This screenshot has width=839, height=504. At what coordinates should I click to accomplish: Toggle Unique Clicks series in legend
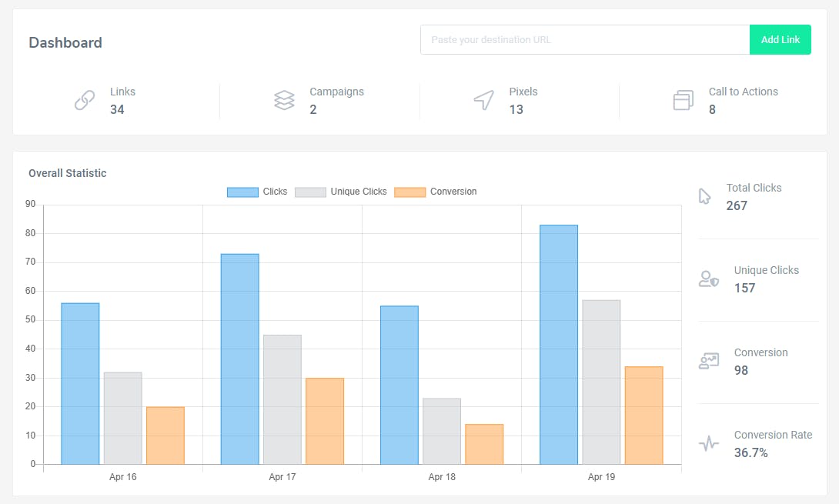[x=341, y=192]
